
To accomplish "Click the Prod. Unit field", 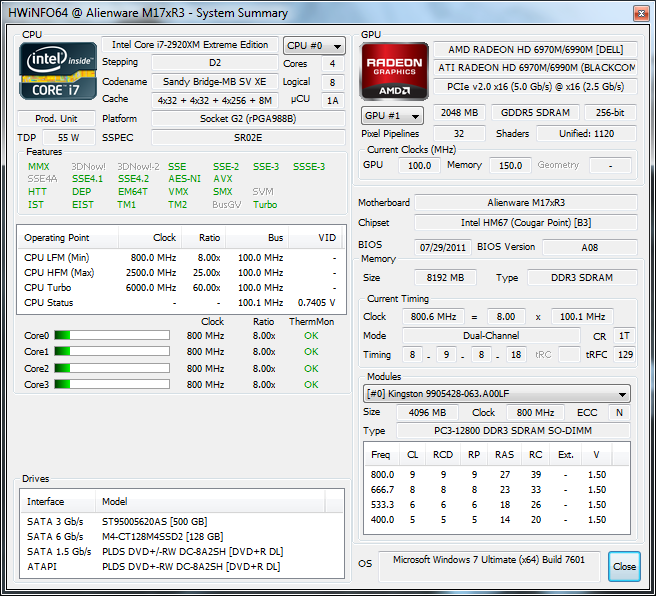I will coord(56,118).
